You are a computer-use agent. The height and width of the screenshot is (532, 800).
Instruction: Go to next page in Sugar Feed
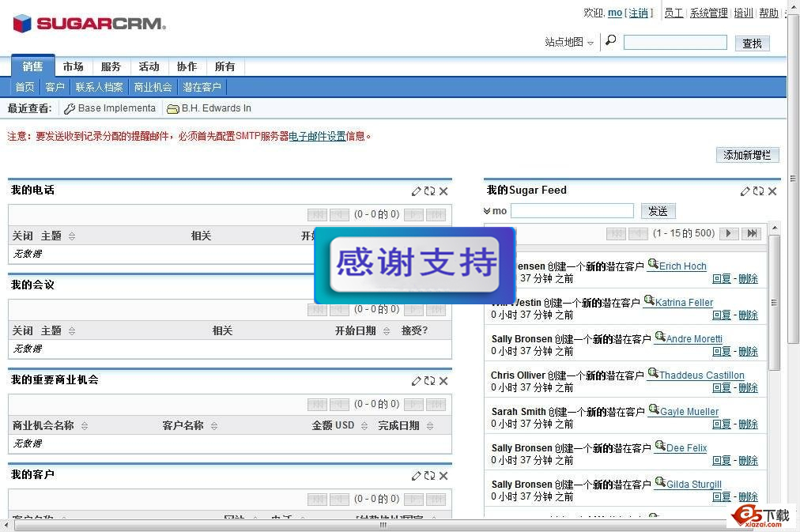click(729, 234)
